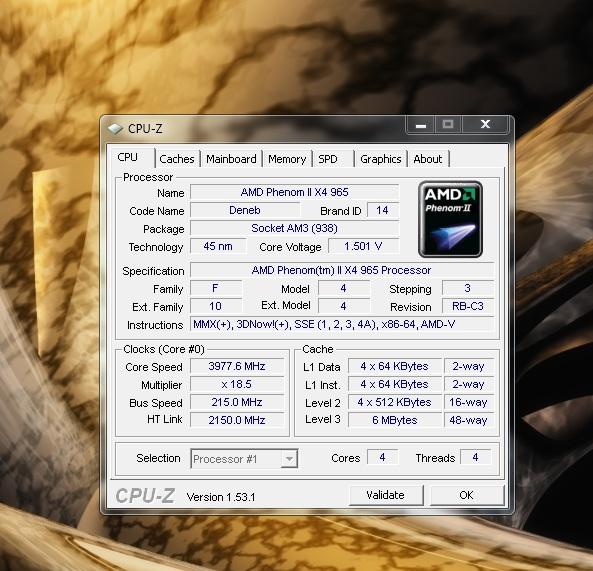This screenshot has height=571, width=593.
Task: Click the Model value field
Action: point(343,288)
